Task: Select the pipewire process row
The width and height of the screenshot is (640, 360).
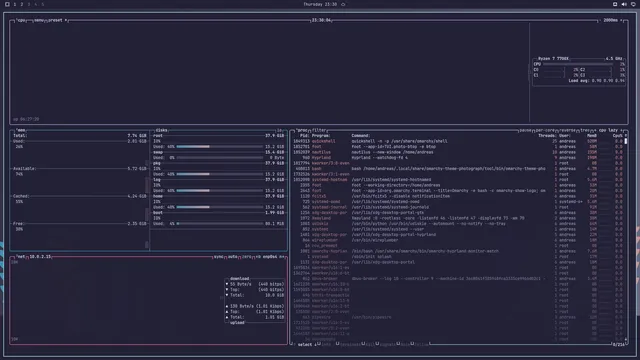Action: tap(458, 317)
